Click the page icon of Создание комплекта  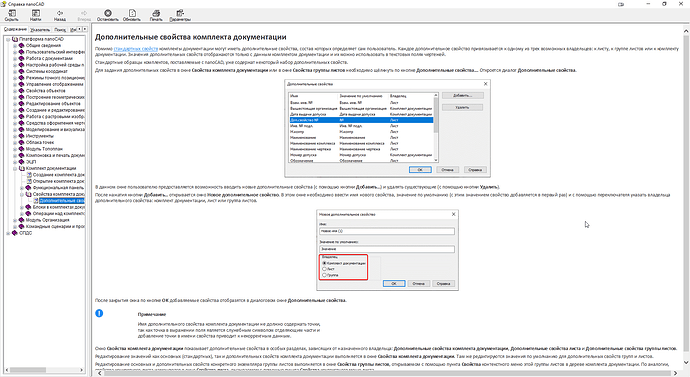click(x=29, y=175)
